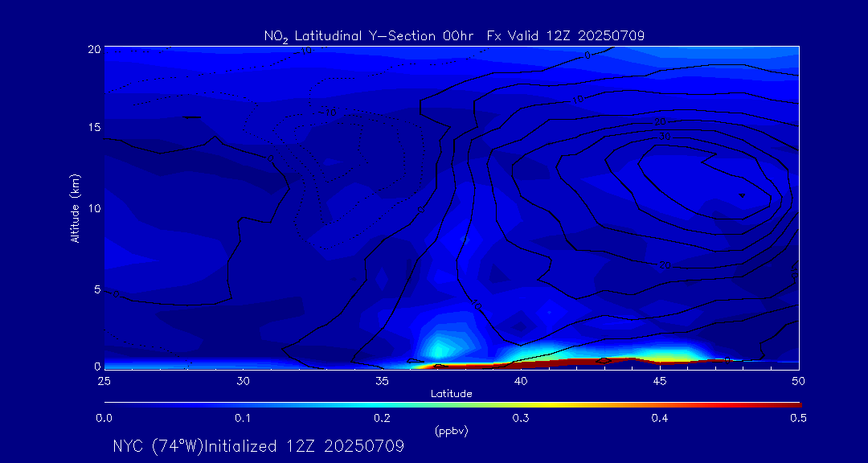Click the latitude tick label 45

coord(659,381)
